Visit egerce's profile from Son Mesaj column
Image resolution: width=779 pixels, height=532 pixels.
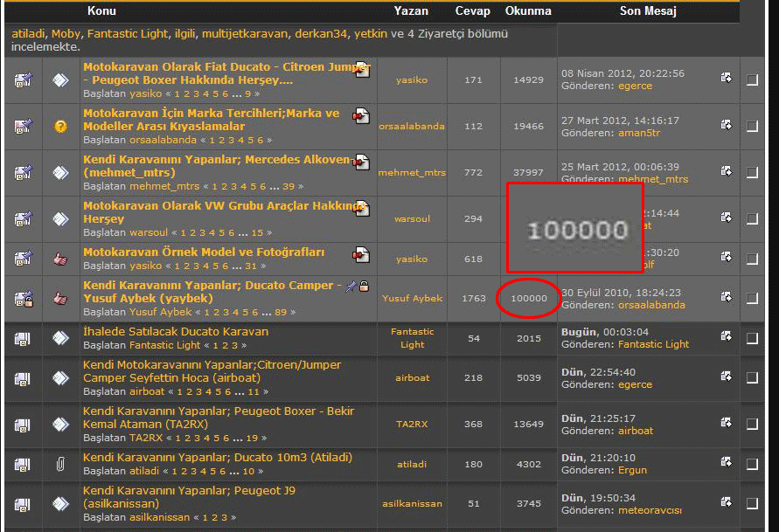pos(634,87)
